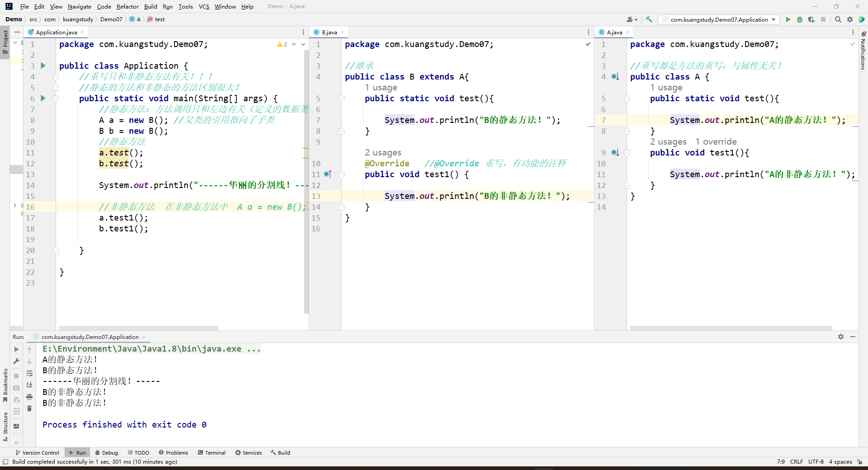Click the green Run button in top toolbar
This screenshot has height=470, width=868.
pos(788,19)
